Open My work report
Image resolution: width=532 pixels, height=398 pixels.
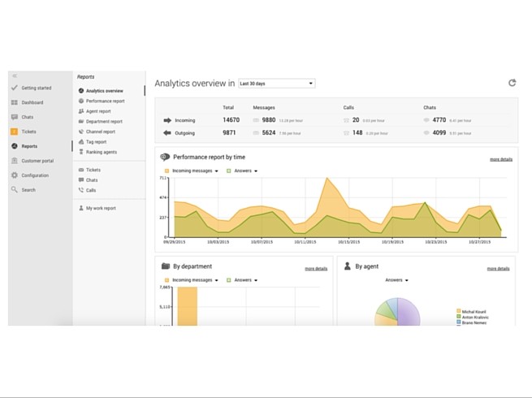pyautogui.click(x=101, y=208)
